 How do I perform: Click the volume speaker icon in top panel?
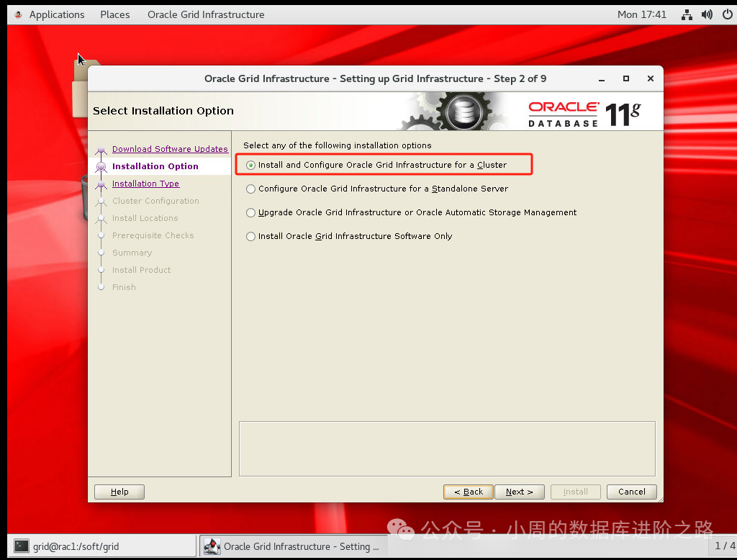(x=707, y=14)
